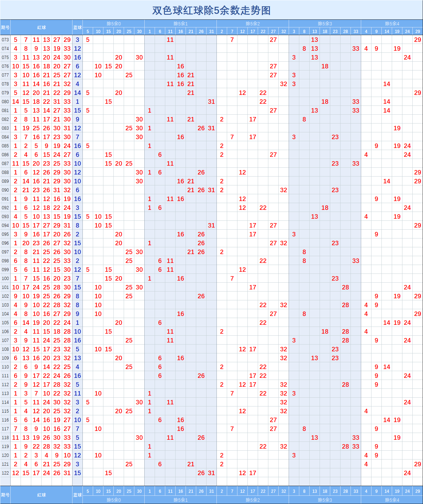Select the top 除5余2 group header

[x=253, y=24]
